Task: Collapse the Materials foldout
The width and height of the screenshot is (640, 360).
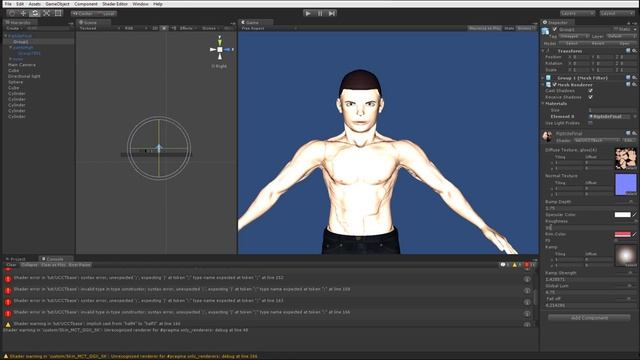Action: tap(543, 104)
